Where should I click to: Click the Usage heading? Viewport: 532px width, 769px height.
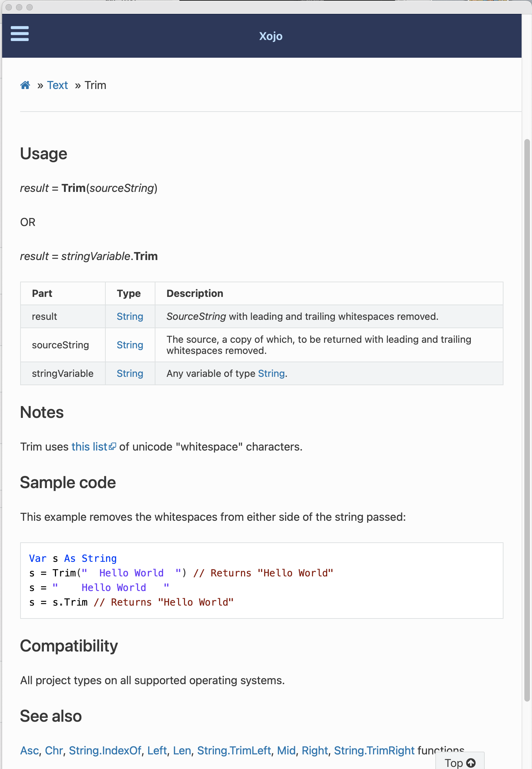click(44, 154)
